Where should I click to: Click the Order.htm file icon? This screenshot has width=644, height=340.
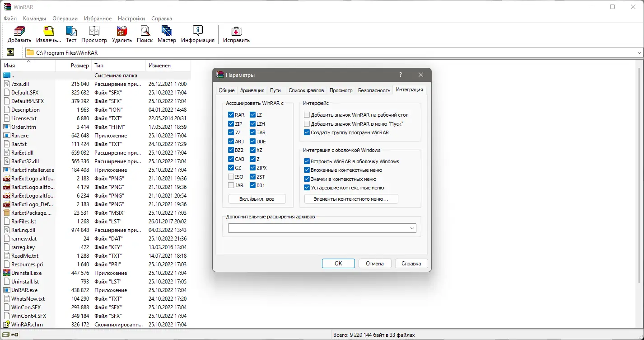coord(7,127)
